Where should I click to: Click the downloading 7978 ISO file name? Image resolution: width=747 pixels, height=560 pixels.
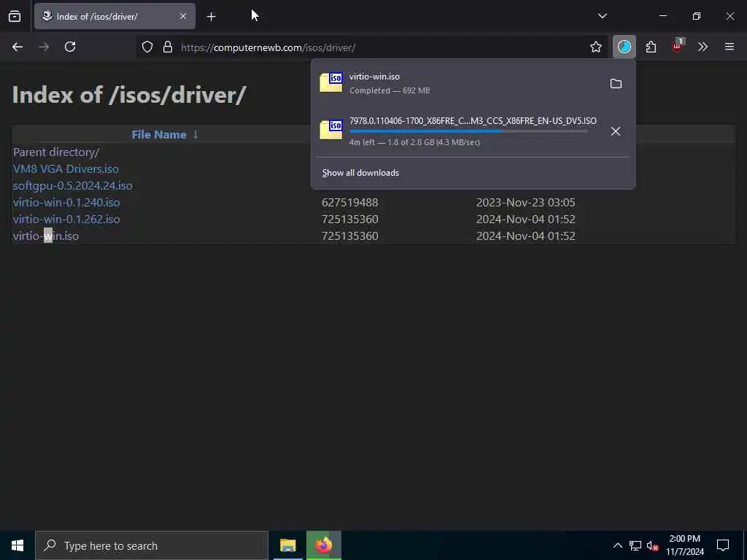pos(473,121)
